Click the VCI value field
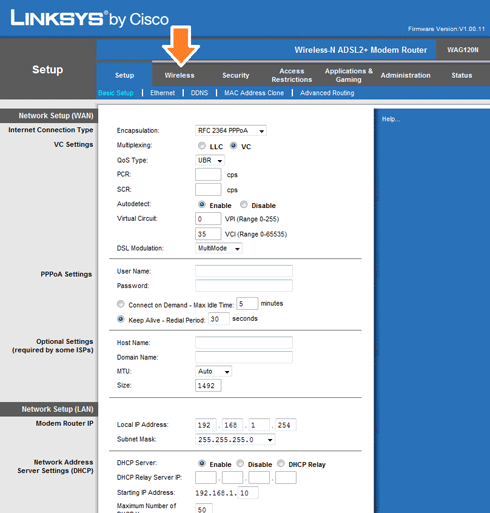This screenshot has height=513, width=490. (208, 234)
